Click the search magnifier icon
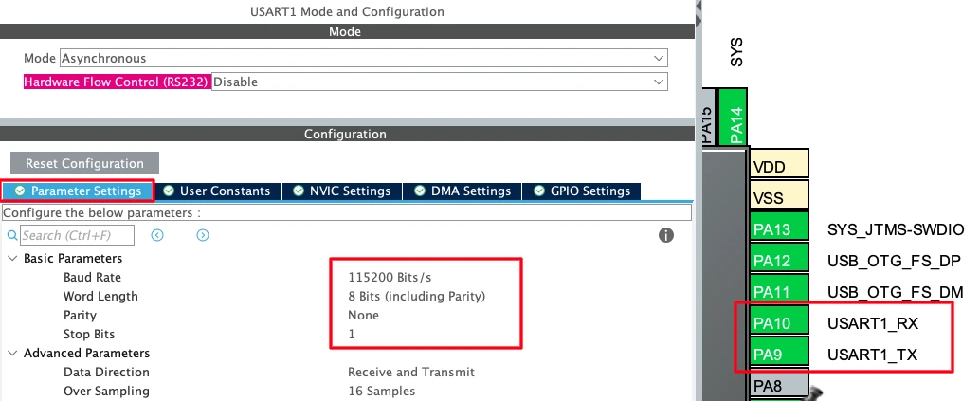Image resolution: width=980 pixels, height=401 pixels. (x=12, y=236)
